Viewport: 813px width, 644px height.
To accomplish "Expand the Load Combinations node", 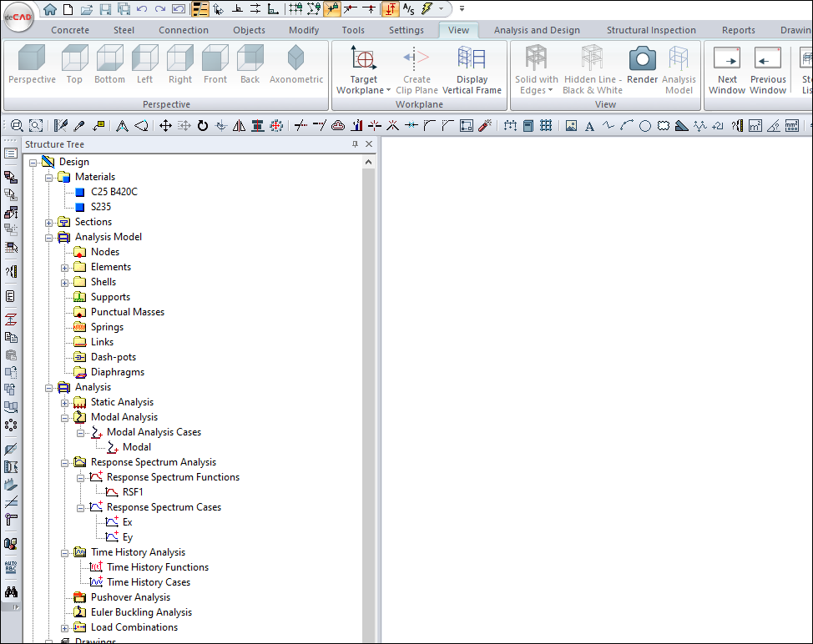I will pyautogui.click(x=65, y=627).
